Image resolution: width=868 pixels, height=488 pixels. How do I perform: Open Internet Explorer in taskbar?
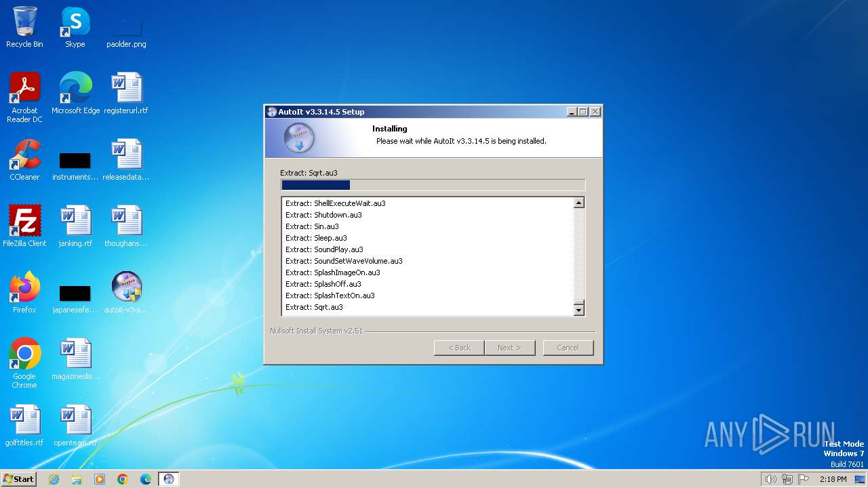click(x=54, y=479)
